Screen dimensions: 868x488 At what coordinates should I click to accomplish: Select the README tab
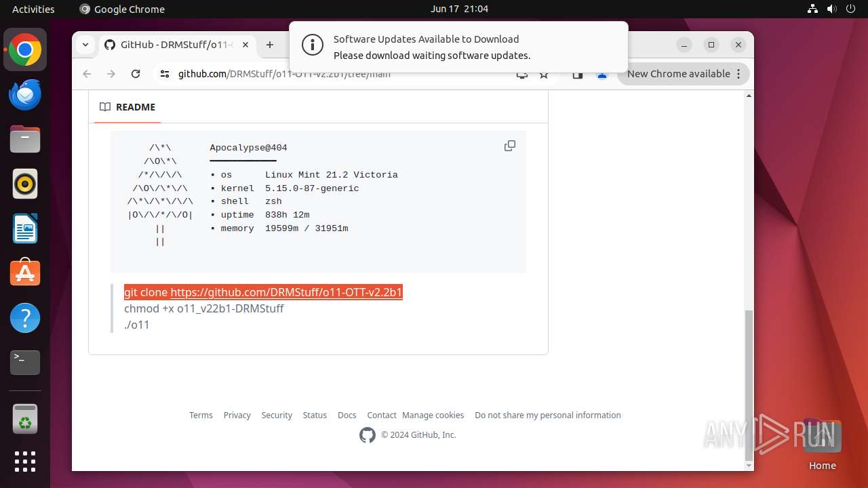click(x=127, y=107)
